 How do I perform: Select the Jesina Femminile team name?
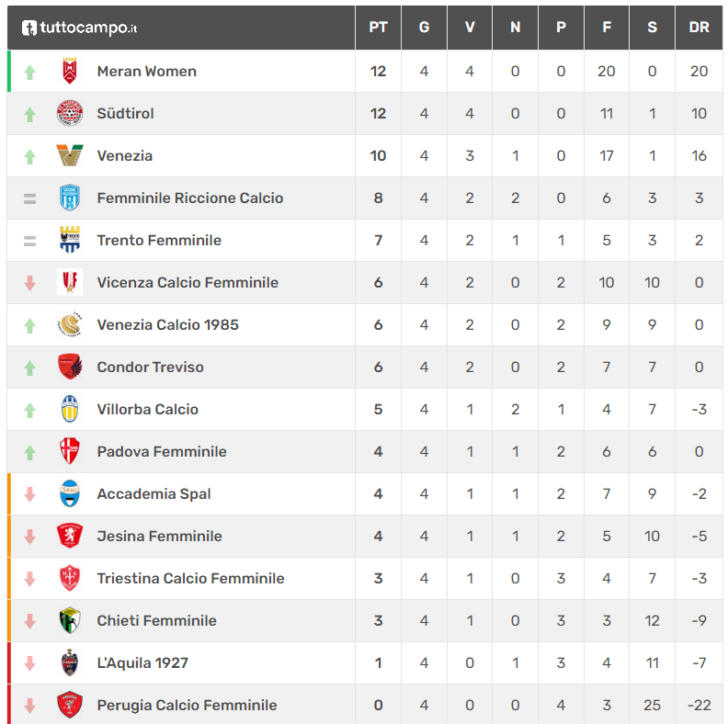159,536
